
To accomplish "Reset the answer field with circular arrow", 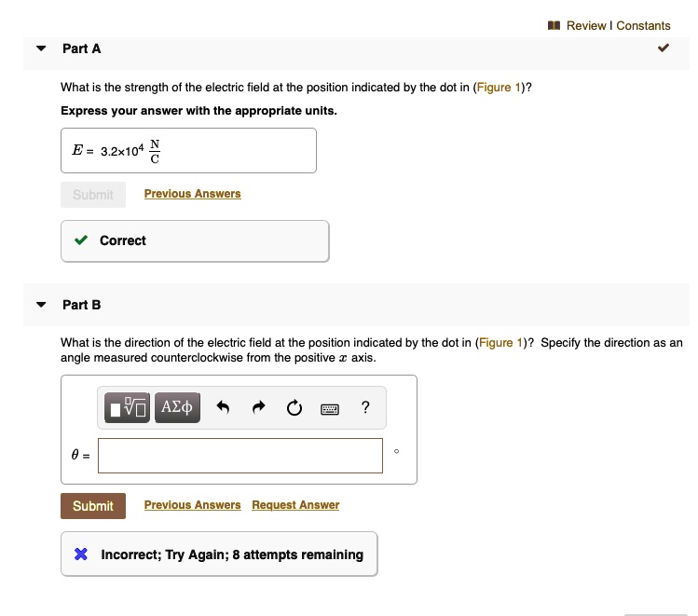I will (x=294, y=407).
